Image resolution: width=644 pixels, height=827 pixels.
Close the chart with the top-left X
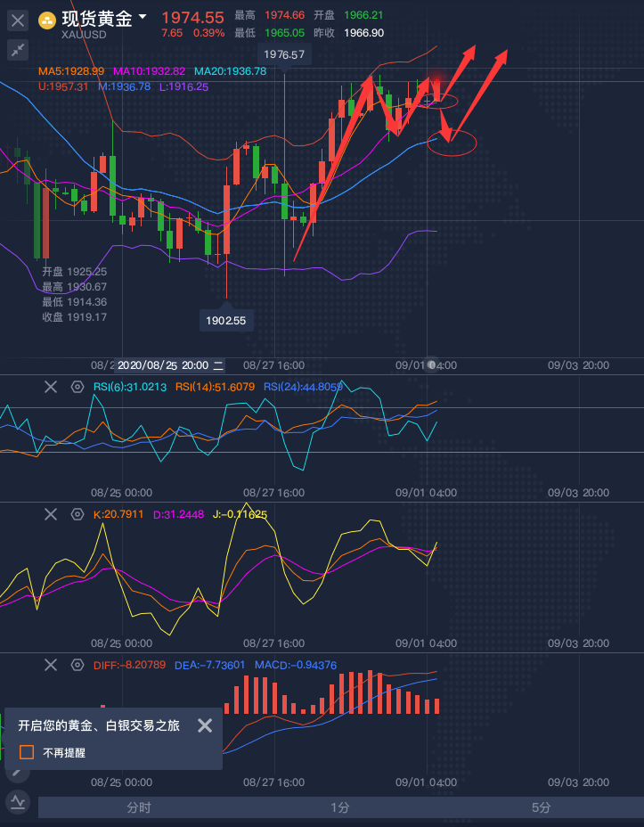[17, 21]
